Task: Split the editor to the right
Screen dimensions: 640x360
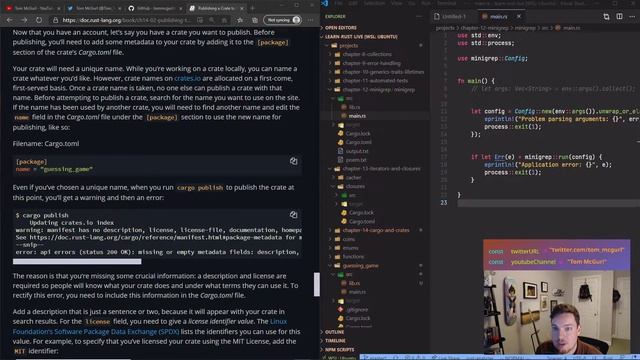Action: [x=620, y=17]
